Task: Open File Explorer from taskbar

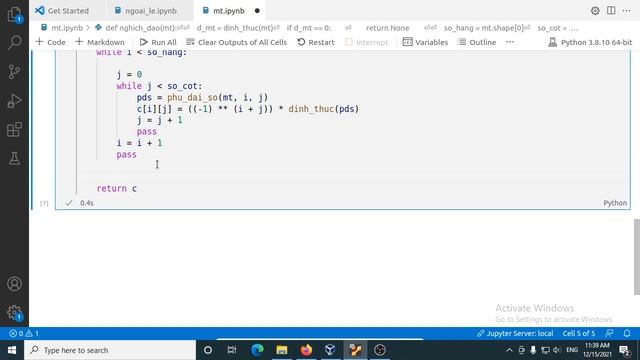Action: [282, 350]
